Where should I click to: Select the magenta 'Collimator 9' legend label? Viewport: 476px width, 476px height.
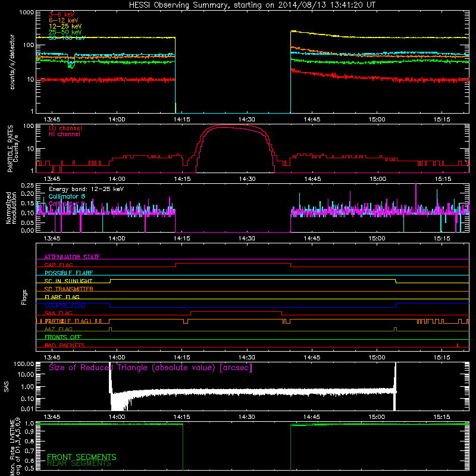67,203
